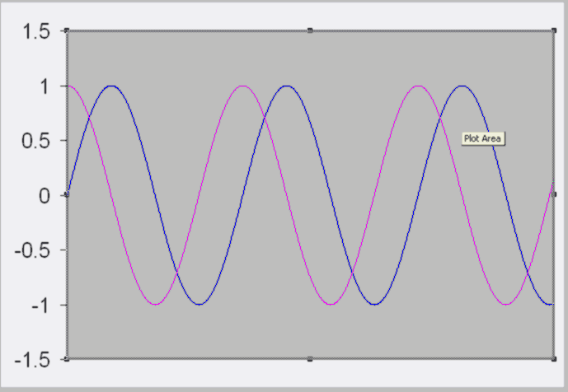Click the bottom-left plot area handle
The width and height of the screenshot is (568, 392).
(67, 359)
